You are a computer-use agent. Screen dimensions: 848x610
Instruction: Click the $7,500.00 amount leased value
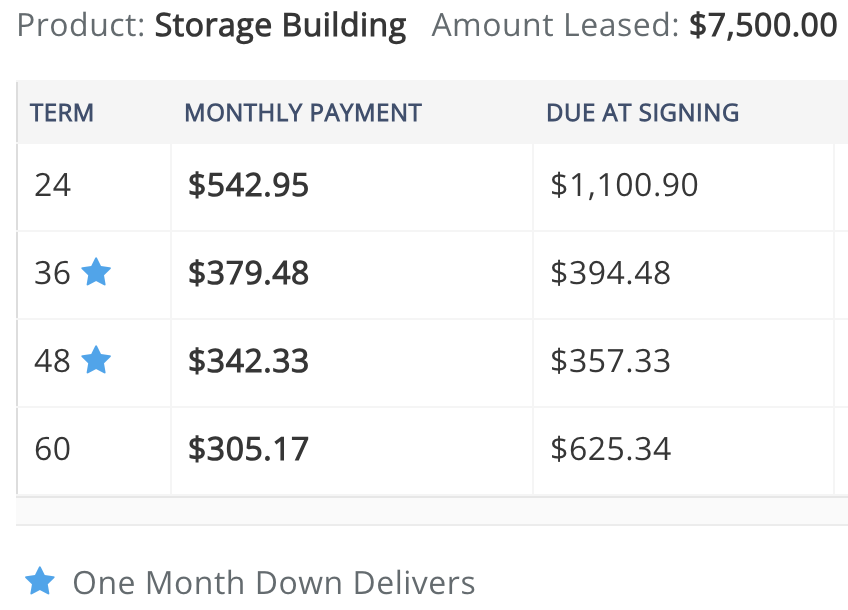(x=763, y=25)
